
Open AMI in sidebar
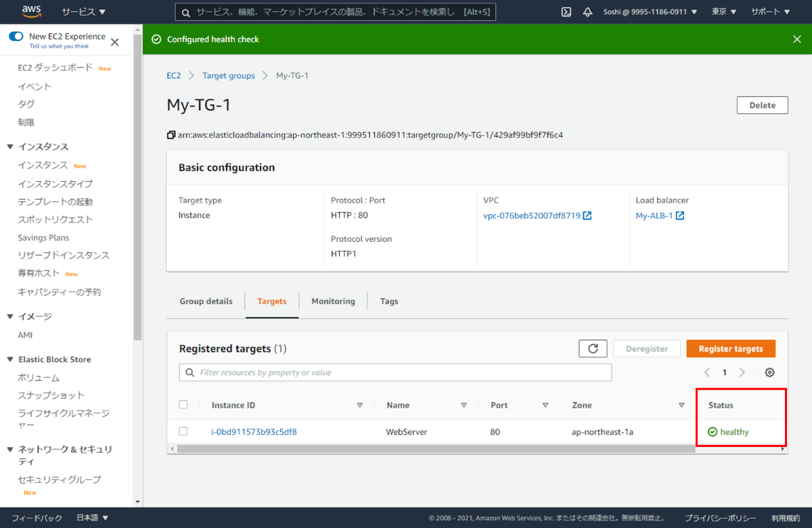(25, 335)
